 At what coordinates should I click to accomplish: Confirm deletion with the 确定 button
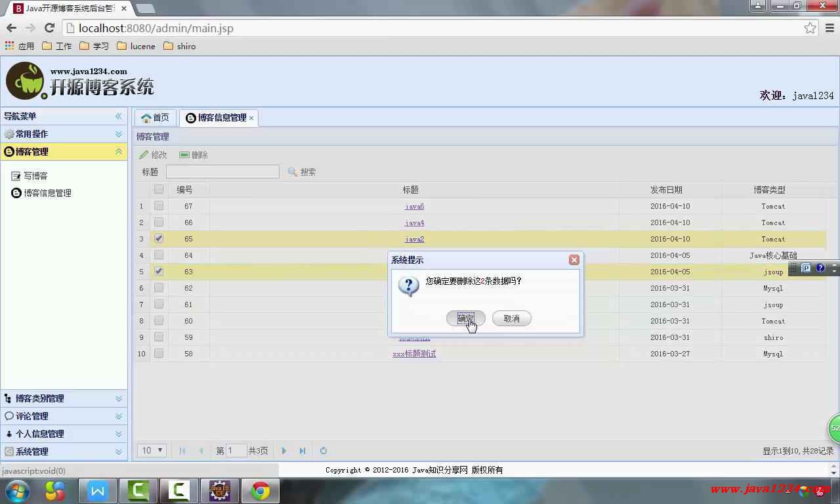465,318
